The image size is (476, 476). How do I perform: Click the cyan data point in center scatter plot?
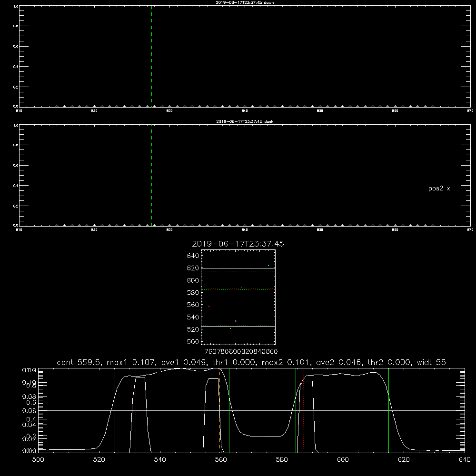pyautogui.click(x=268, y=266)
